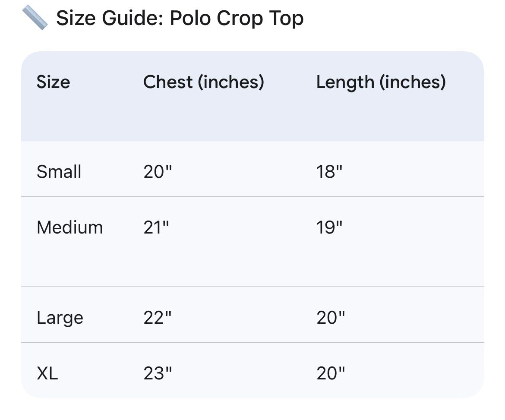Select the Medium chest value 21"
The height and width of the screenshot is (420, 505).
[x=156, y=227]
